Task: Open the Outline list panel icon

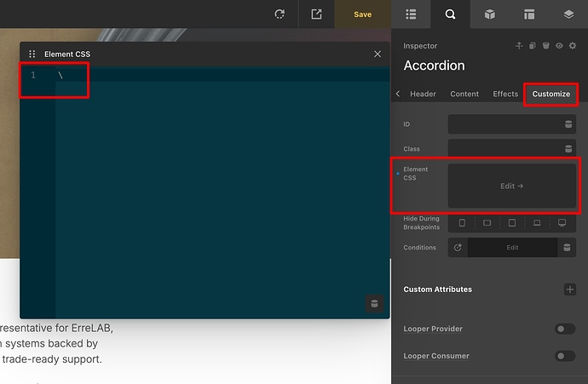Action: pyautogui.click(x=411, y=14)
